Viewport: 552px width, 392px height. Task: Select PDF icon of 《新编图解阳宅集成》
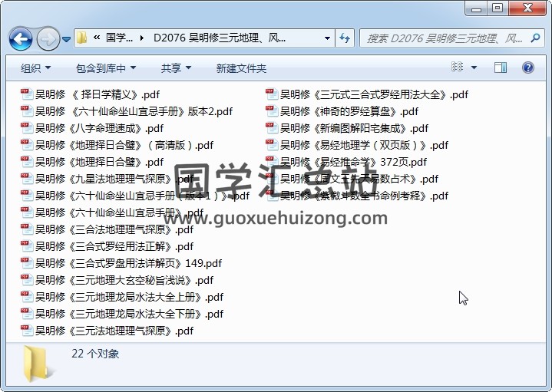(272, 128)
